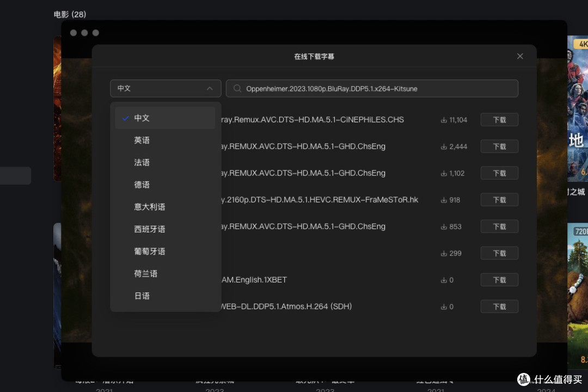This screenshot has width=588, height=392.
Task: Click download count icon beside 1,102
Action: pos(444,173)
